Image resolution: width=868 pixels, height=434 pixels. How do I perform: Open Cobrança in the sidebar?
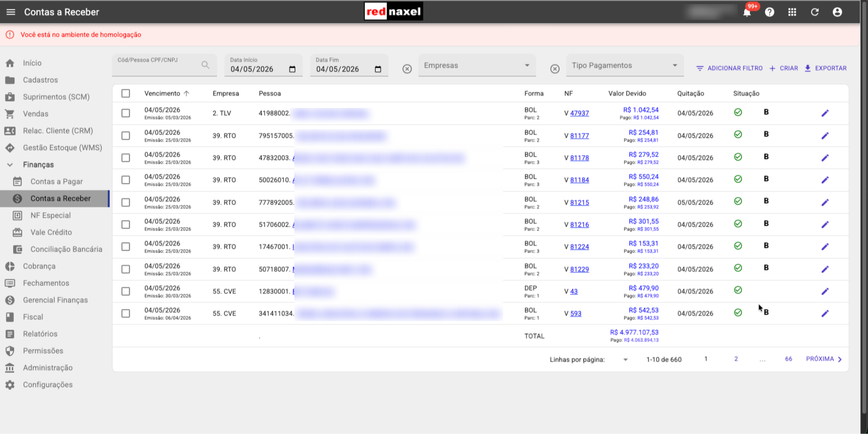tap(55, 266)
